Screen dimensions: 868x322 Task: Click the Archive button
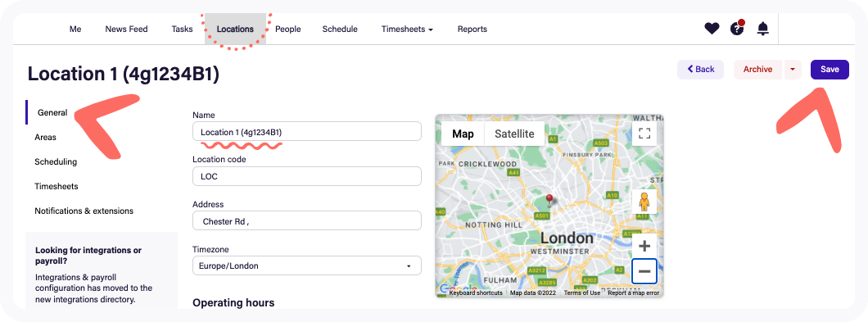click(x=757, y=70)
